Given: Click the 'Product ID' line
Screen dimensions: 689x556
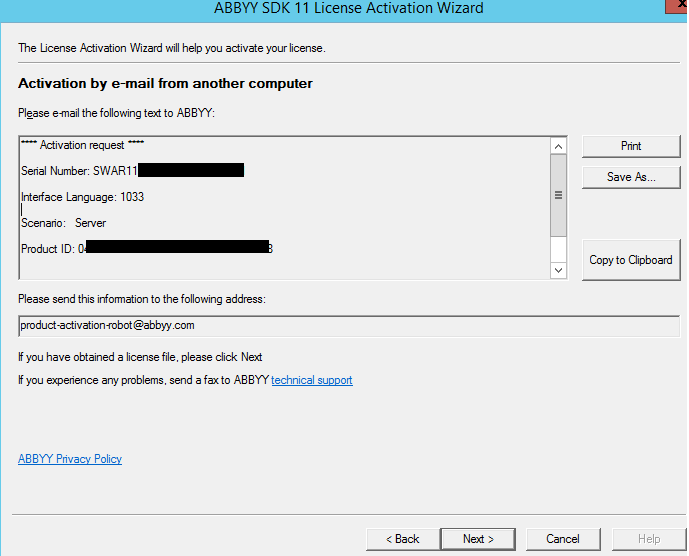Looking at the screenshot, I should pyautogui.click(x=147, y=249).
